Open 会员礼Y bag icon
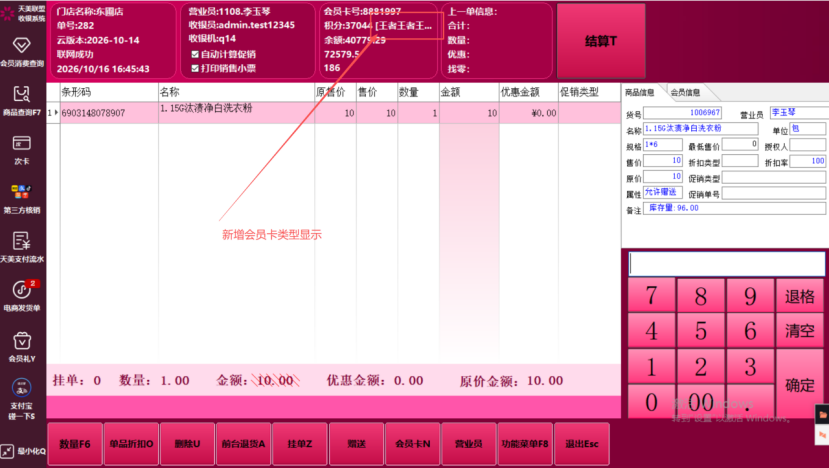 coord(22,341)
